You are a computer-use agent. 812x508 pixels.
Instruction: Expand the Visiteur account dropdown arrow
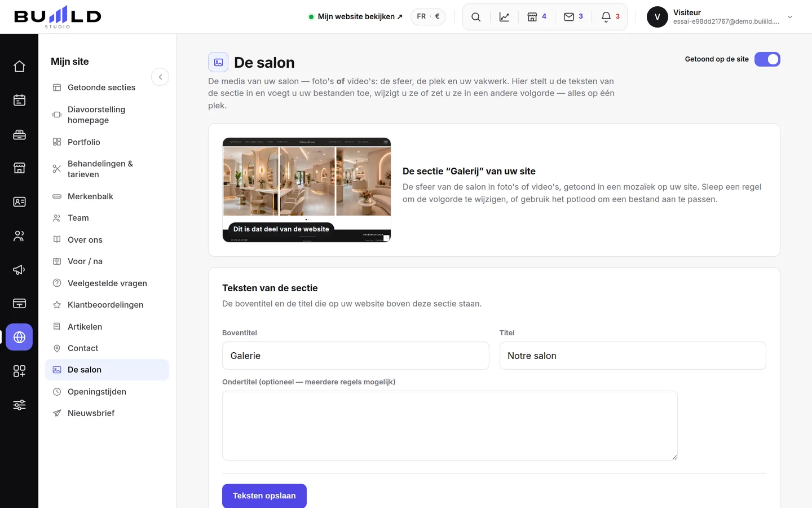tap(790, 17)
